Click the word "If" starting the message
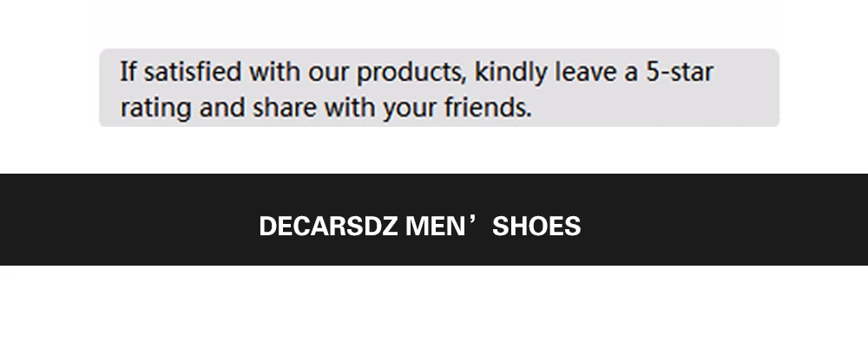Viewport: 868px width, 362px height. click(128, 72)
